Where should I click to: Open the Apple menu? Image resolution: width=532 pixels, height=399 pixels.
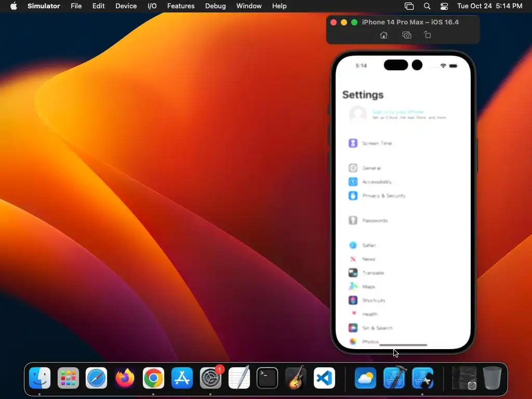click(x=14, y=6)
